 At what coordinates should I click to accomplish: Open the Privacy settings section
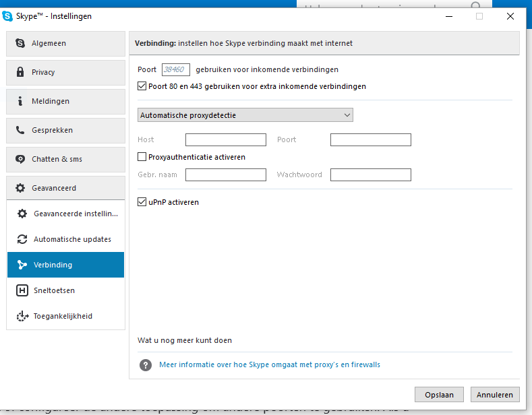[66, 73]
